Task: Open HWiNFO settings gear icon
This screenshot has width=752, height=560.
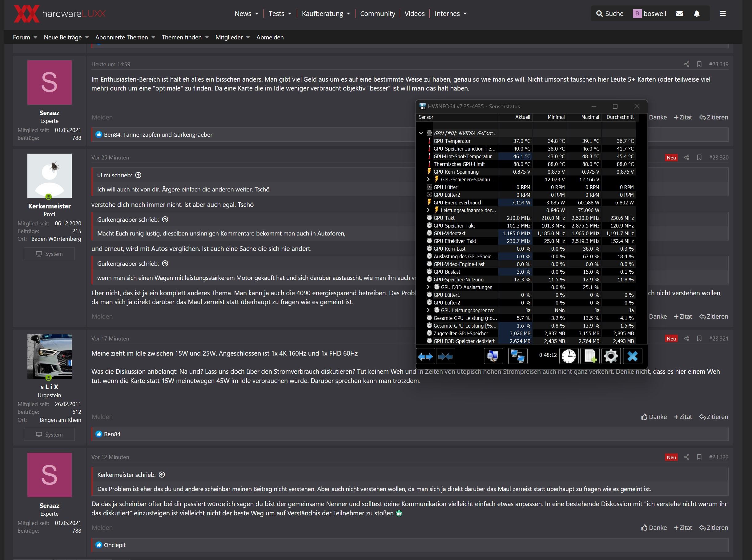Action: pos(611,356)
